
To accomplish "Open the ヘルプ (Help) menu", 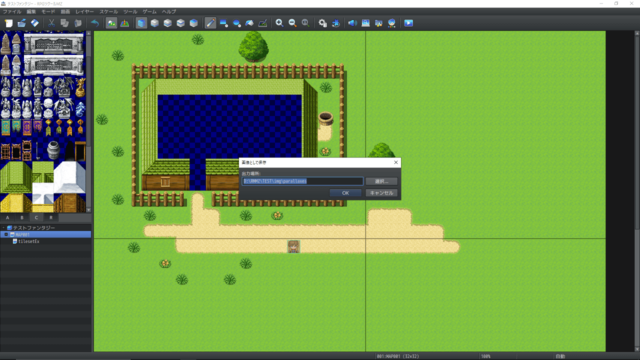I will pos(169,12).
